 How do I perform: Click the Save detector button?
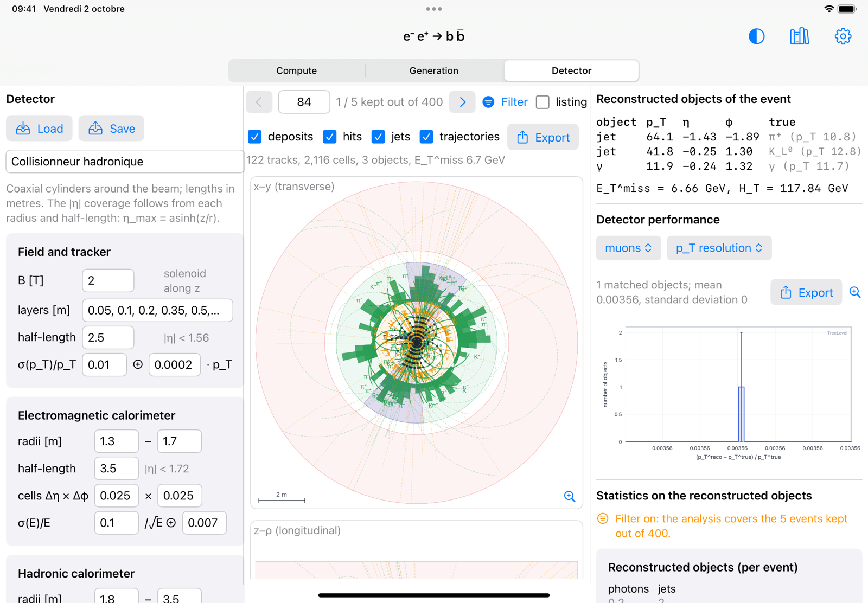(111, 129)
